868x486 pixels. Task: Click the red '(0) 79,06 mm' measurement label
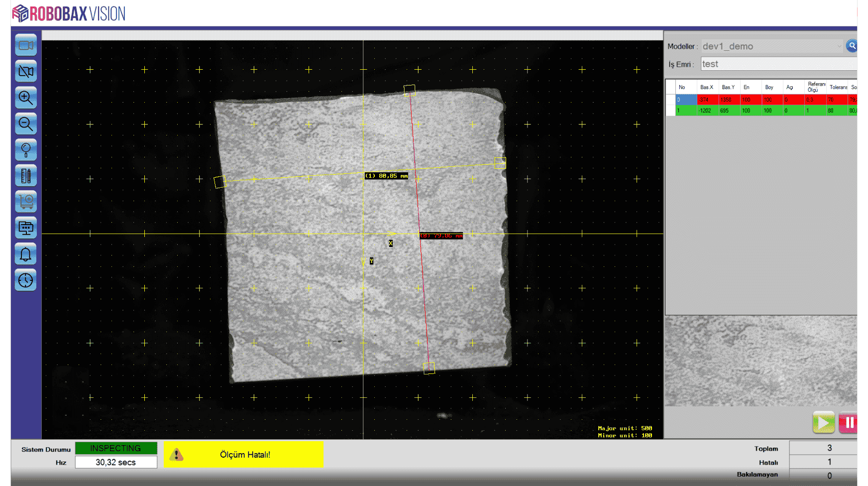(441, 236)
